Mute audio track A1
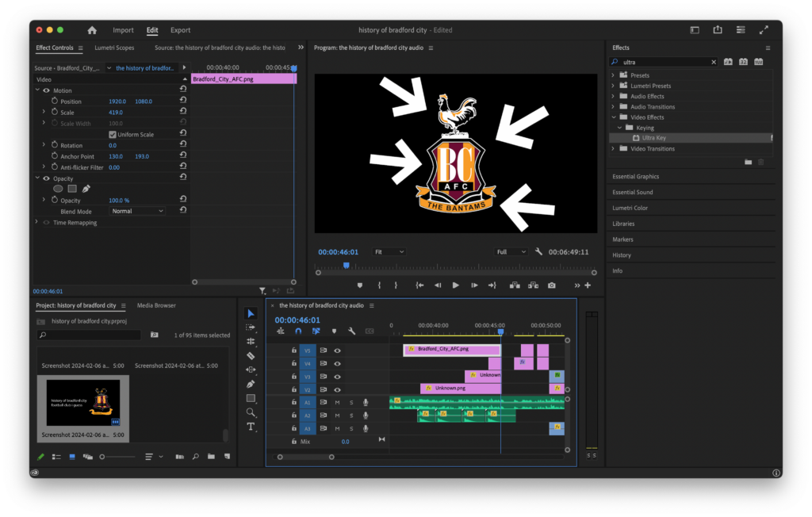Viewport: 812px width, 517px height. 337,403
